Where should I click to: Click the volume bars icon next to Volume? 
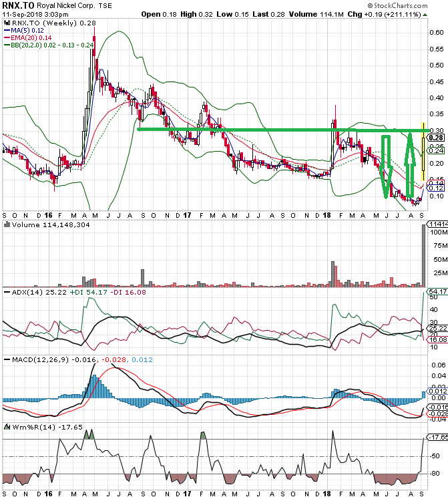click(7, 224)
